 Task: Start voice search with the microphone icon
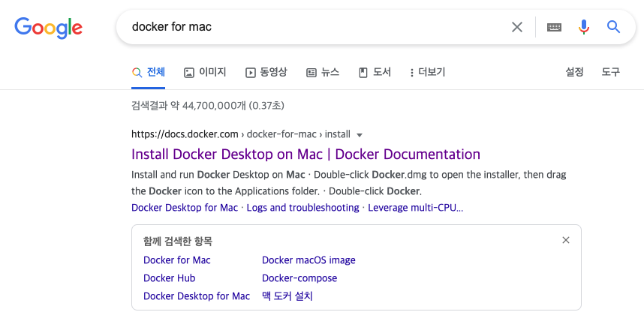tap(584, 27)
